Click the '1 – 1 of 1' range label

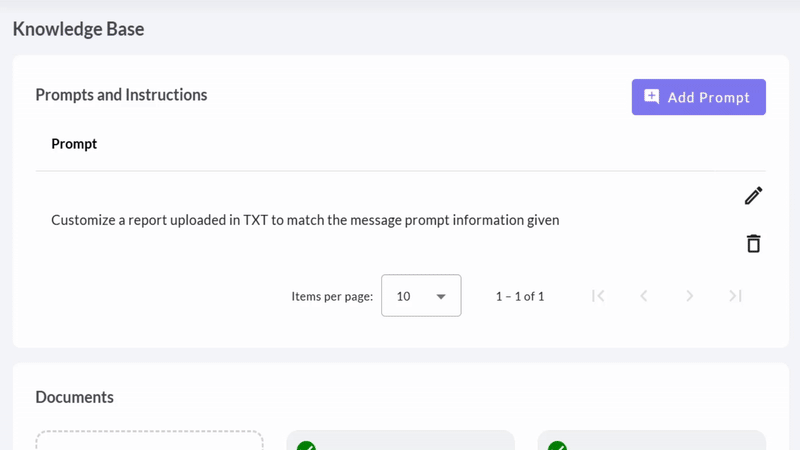tap(520, 296)
